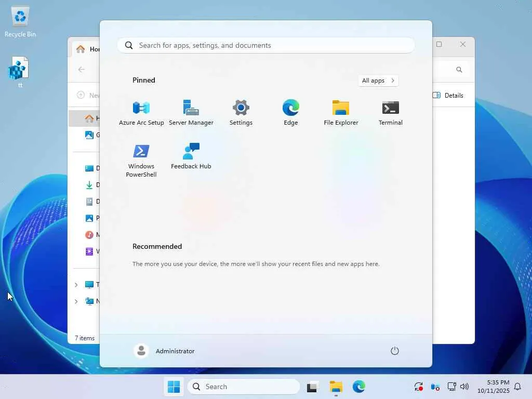This screenshot has width=532, height=399.
Task: Launch Edge from Start menu pinned apps
Action: (x=291, y=113)
